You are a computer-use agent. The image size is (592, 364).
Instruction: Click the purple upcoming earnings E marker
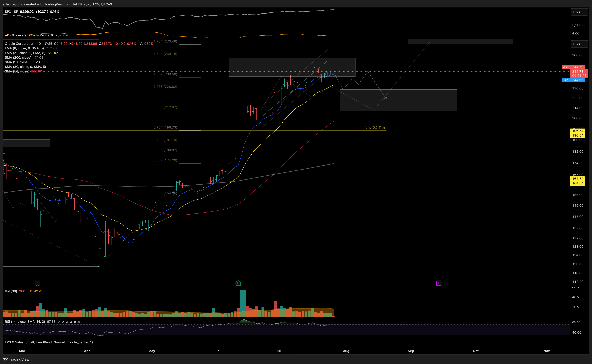(x=439, y=283)
